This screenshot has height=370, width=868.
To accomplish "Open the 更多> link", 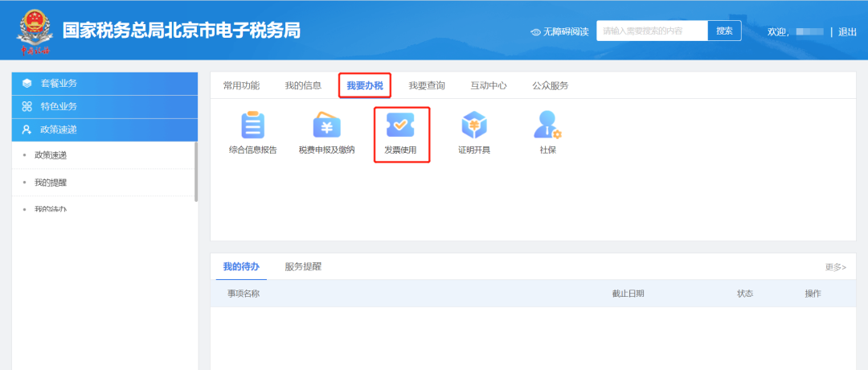I will (835, 267).
